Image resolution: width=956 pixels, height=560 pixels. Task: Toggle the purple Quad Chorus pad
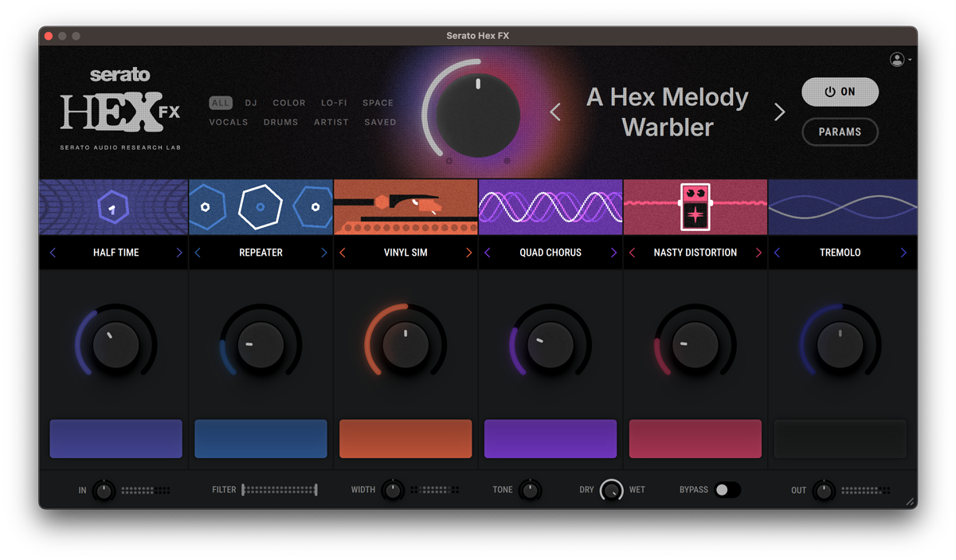550,439
